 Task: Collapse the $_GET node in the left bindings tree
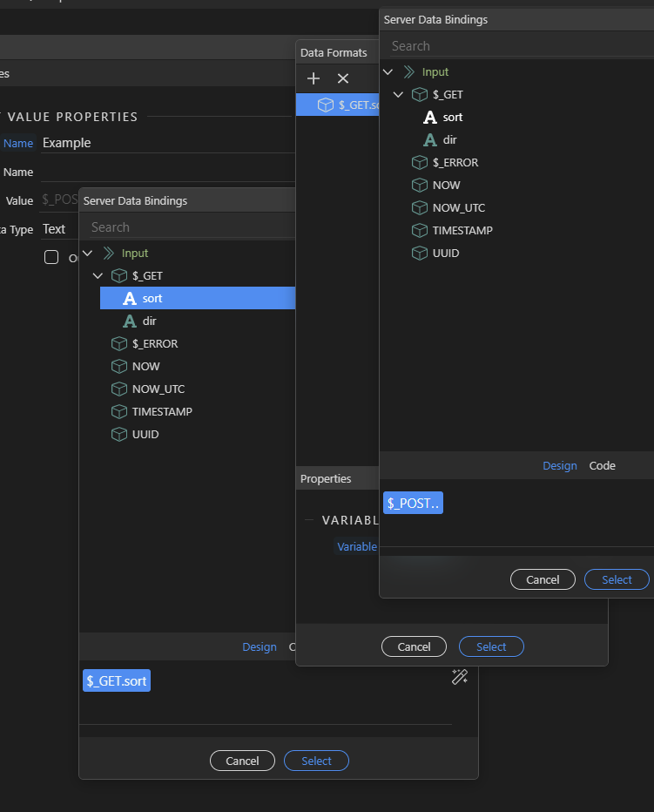coord(98,275)
